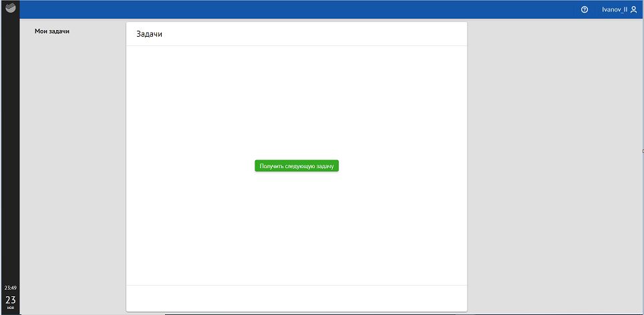Click the date number 23 in sidebar
The width and height of the screenshot is (644, 315).
coord(10,300)
